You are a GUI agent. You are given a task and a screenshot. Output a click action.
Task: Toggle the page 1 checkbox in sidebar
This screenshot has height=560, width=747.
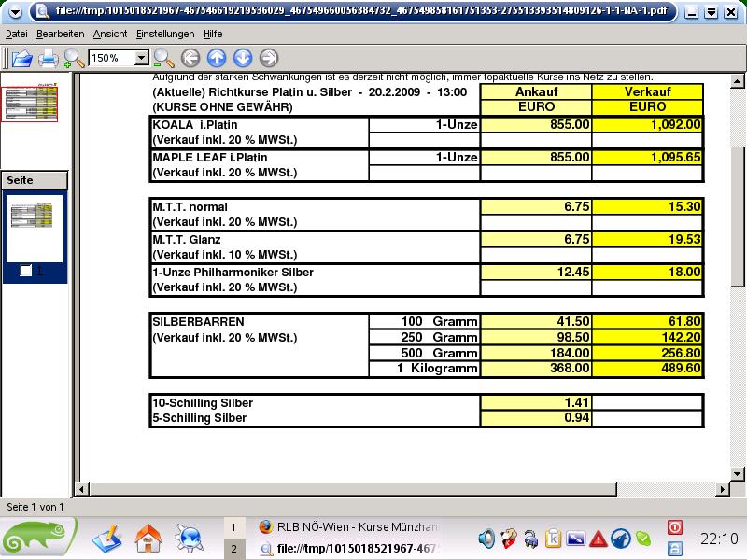(27, 271)
